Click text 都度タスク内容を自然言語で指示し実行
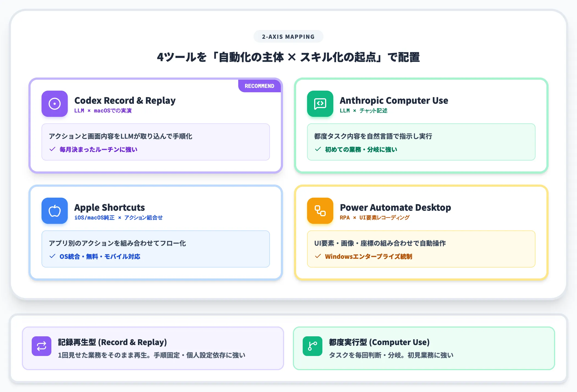Image resolution: width=577 pixels, height=392 pixels. pos(373,136)
